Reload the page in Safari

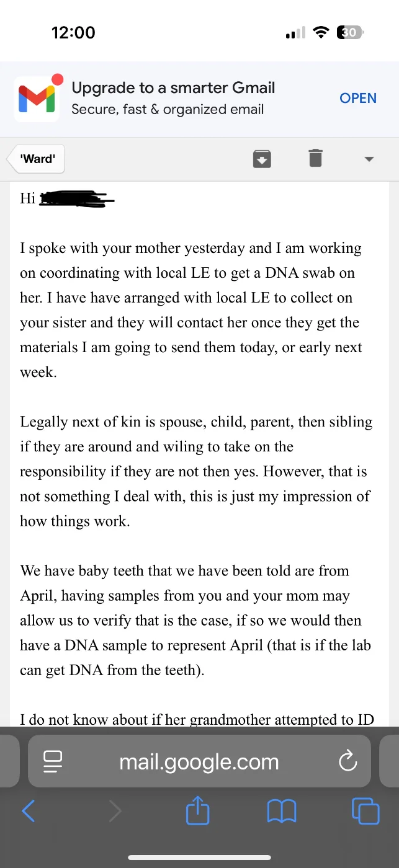click(x=347, y=761)
